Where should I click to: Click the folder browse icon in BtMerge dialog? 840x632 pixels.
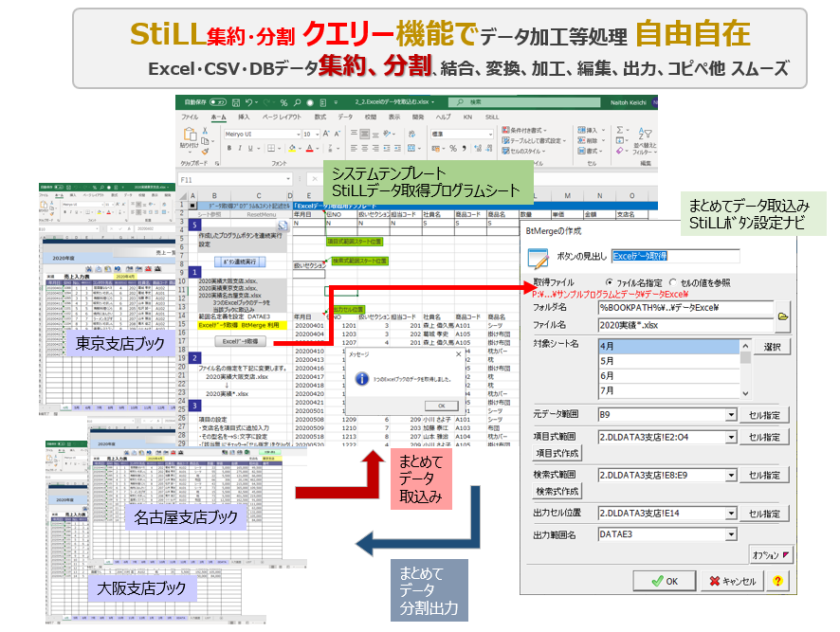[783, 316]
